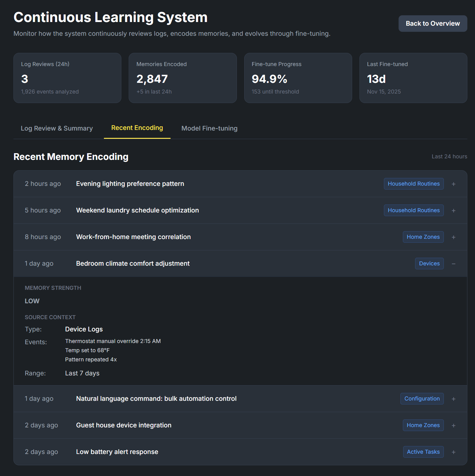Click the Configuration category tag
The width and height of the screenshot is (475, 476).
click(422, 399)
